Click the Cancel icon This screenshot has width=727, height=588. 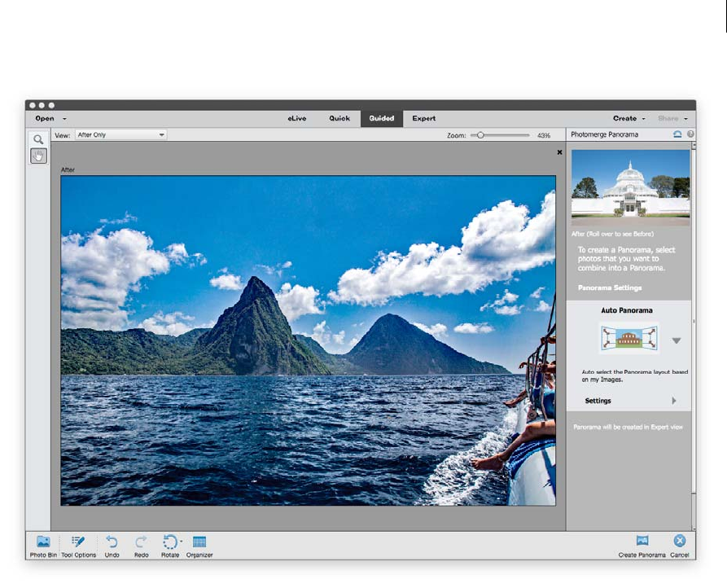680,541
